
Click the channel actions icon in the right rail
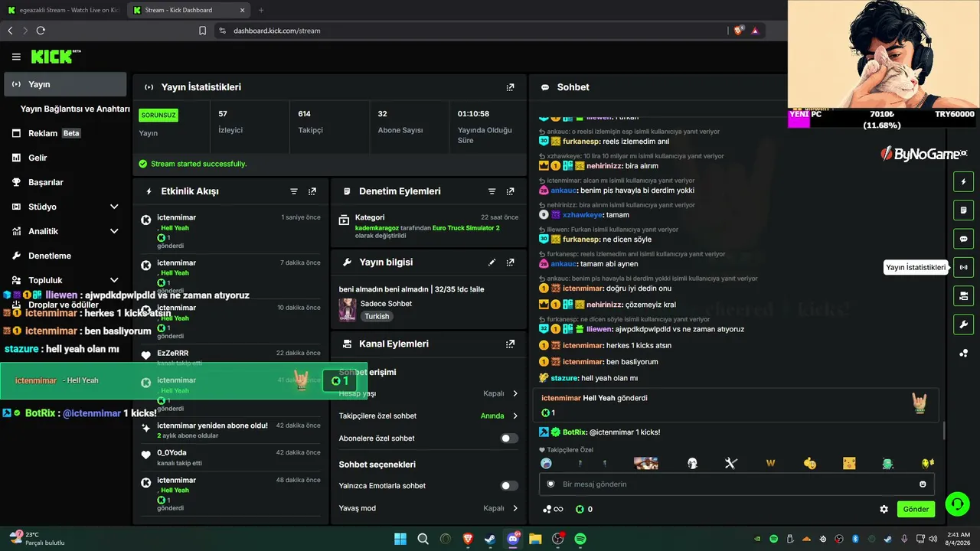963,295
